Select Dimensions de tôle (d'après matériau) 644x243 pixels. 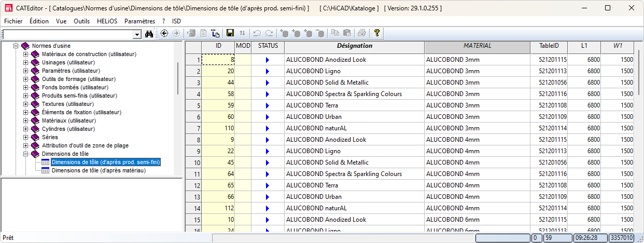(99, 170)
